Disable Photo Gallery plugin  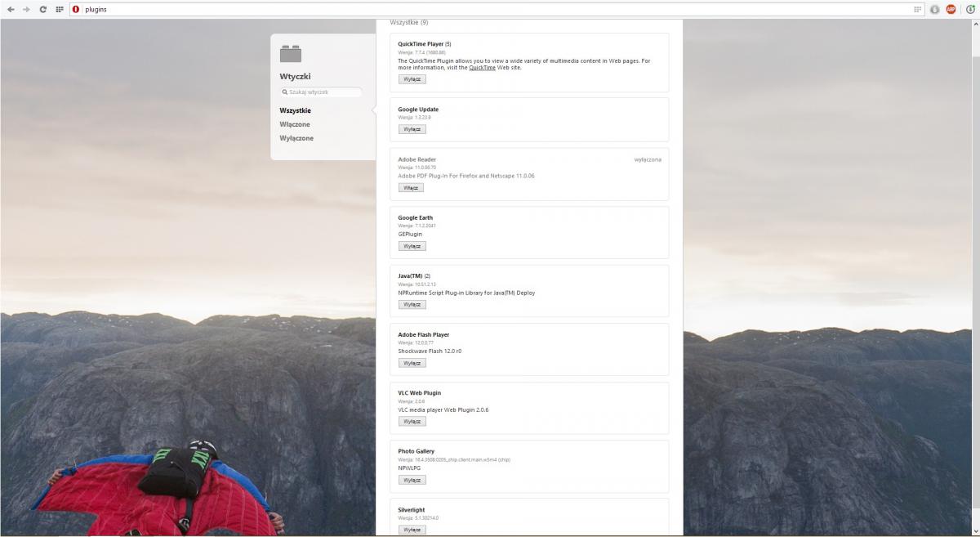click(412, 480)
